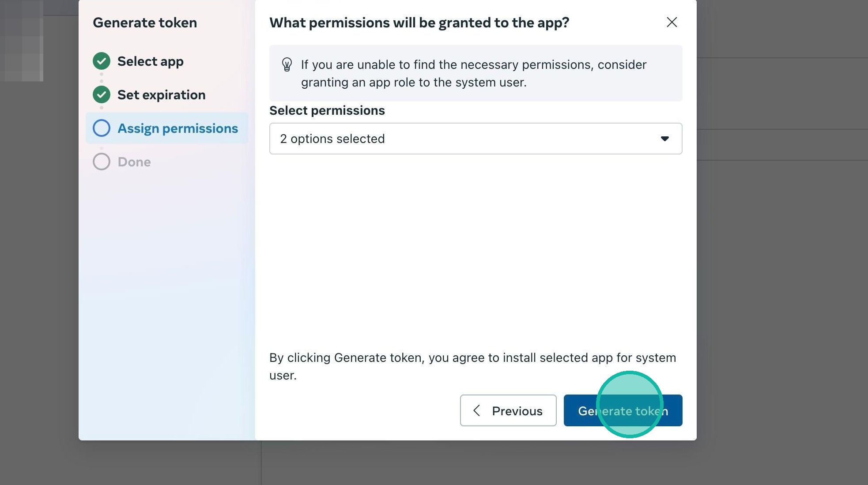Click the green checkmark beside Select app

tap(102, 61)
